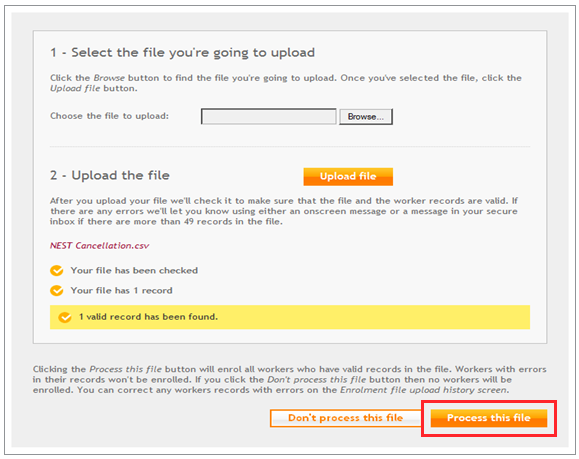Viewport: 579px width, 459px height.
Task: Click the '1 valid record has been found' text
Action: click(148, 317)
